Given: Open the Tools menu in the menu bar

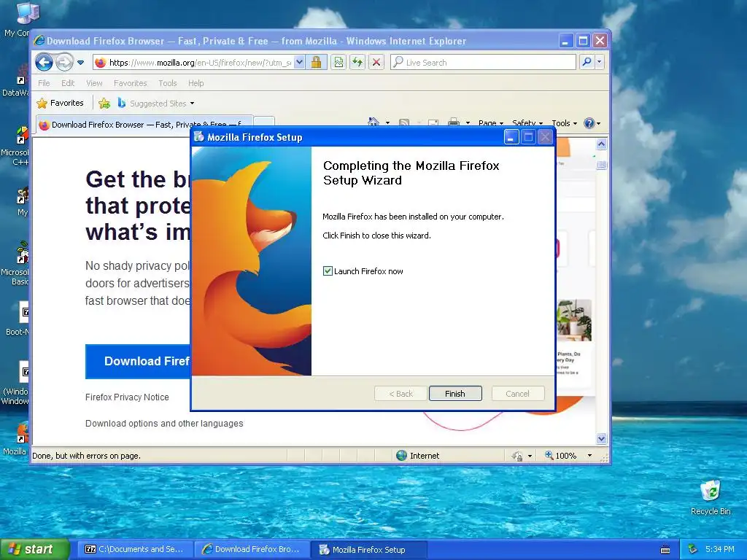Looking at the screenshot, I should click(167, 83).
